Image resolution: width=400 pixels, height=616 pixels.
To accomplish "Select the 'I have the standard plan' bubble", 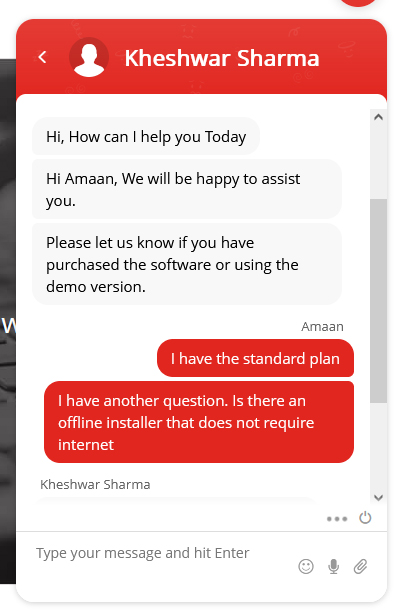I will tap(255, 358).
